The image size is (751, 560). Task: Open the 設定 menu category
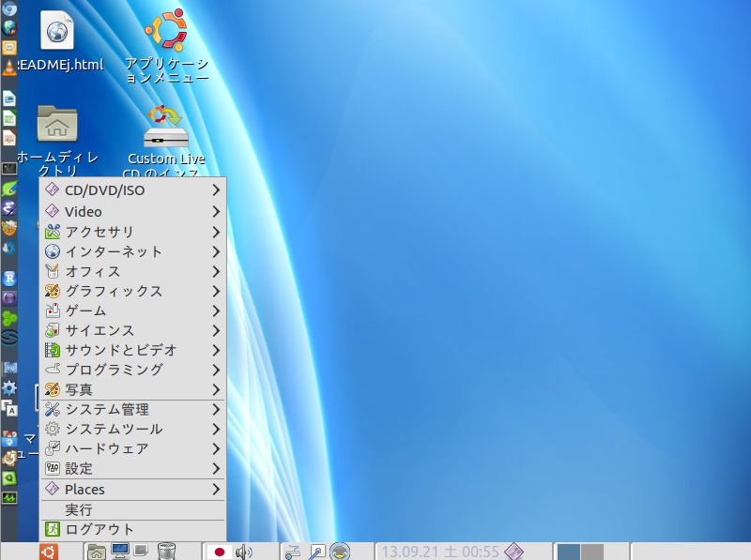click(x=132, y=468)
